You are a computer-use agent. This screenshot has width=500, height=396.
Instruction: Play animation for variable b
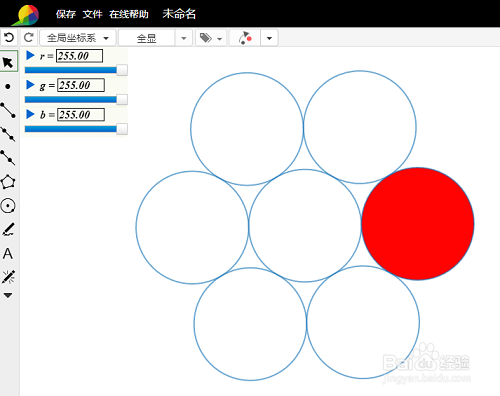click(30, 114)
